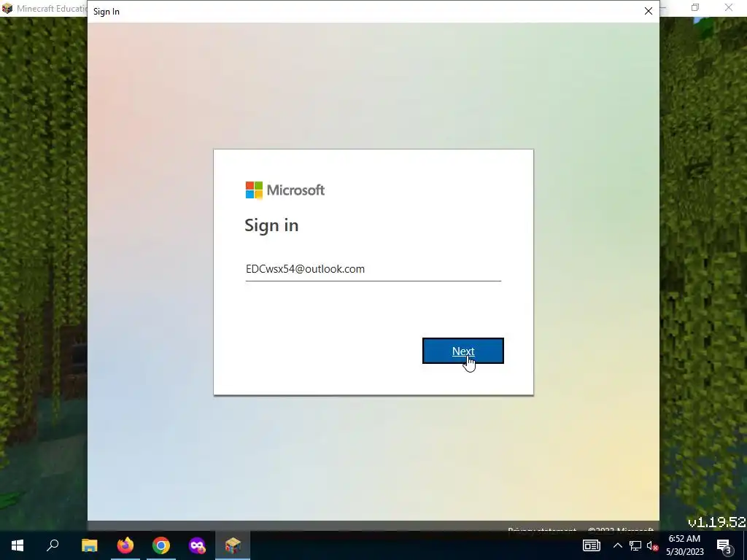Expand hidden system tray icons chevron
This screenshot has height=560, width=747.
click(x=617, y=545)
